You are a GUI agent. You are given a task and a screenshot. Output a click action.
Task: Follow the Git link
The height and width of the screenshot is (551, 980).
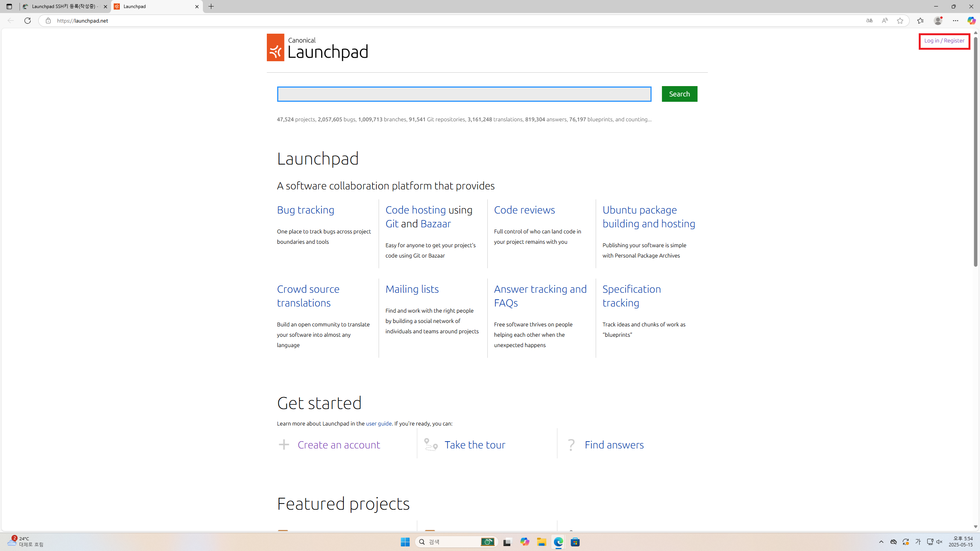[x=392, y=224]
